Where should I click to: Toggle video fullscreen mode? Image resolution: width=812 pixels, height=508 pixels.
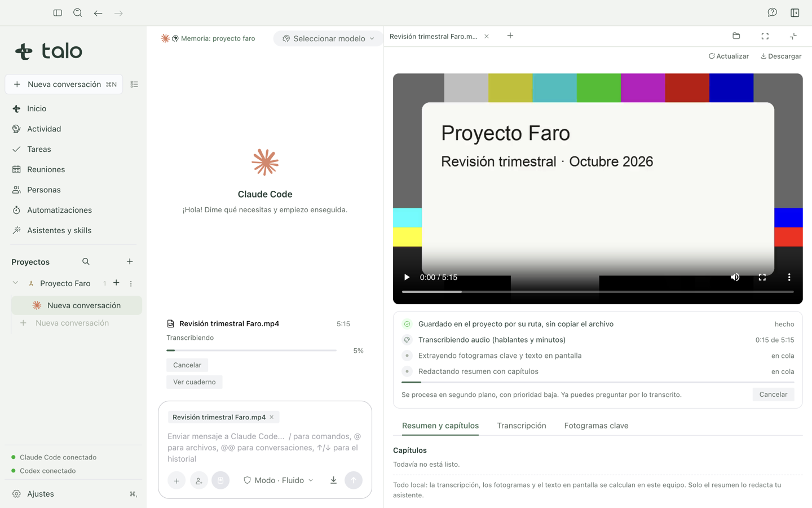click(x=762, y=277)
